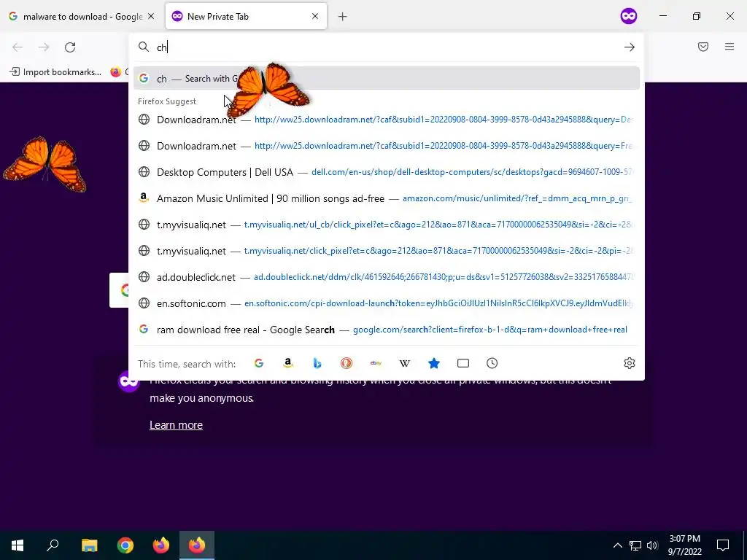Click the Go arrow in address bar
This screenshot has width=747, height=560.
coord(630,47)
